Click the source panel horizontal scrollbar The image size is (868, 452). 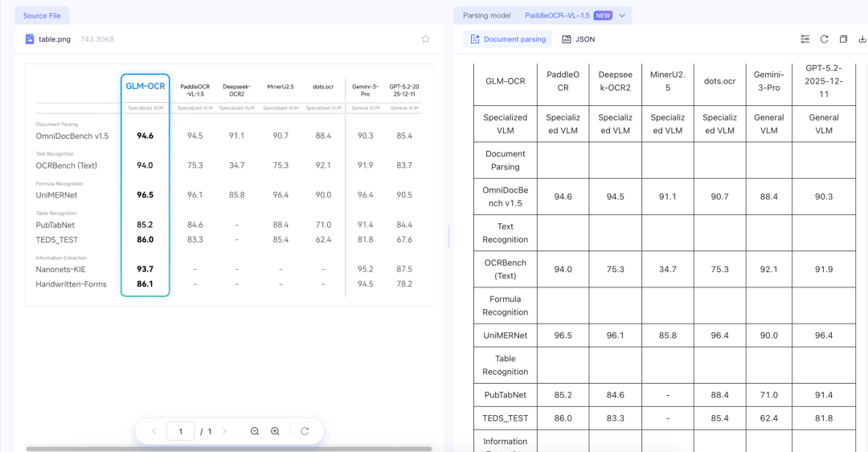click(228, 449)
